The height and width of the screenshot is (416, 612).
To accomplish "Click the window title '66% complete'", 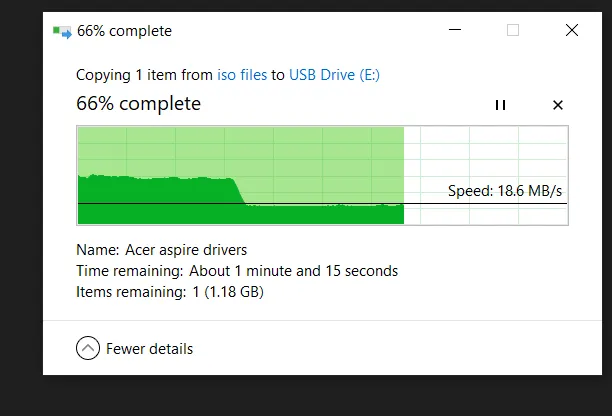I will (x=125, y=31).
